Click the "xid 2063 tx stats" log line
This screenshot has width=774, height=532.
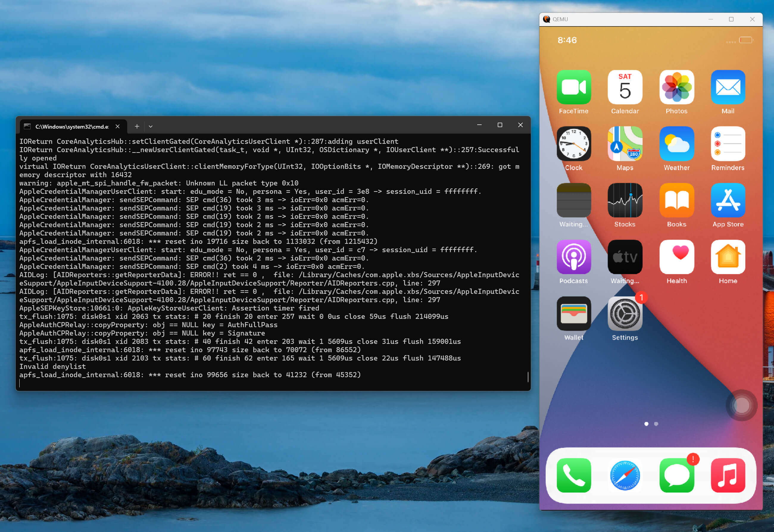[234, 316]
